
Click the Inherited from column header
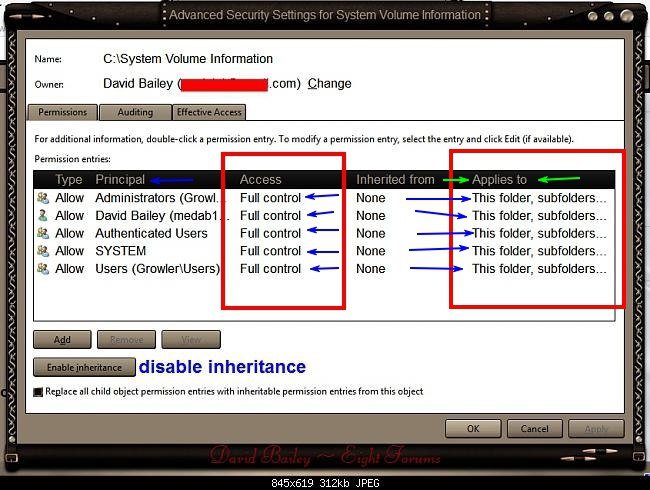pos(395,180)
